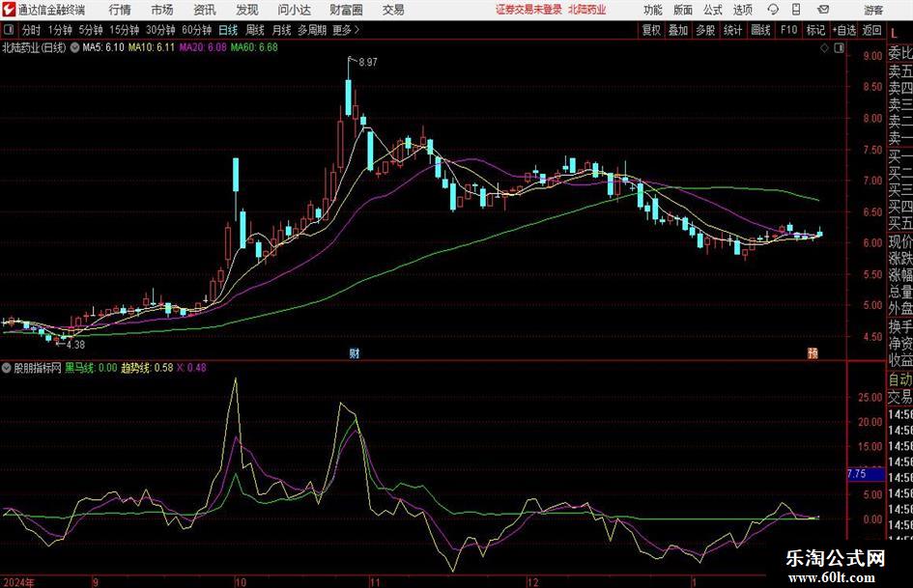This screenshot has width=913, height=588.
Task: Select the 日线 daily period tab
Action: [x=228, y=30]
